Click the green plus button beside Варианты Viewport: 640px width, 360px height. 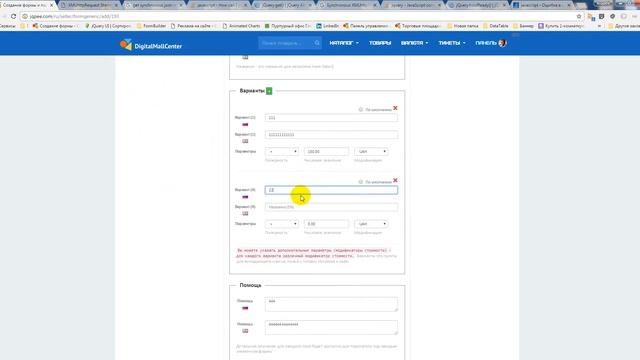pyautogui.click(x=269, y=91)
